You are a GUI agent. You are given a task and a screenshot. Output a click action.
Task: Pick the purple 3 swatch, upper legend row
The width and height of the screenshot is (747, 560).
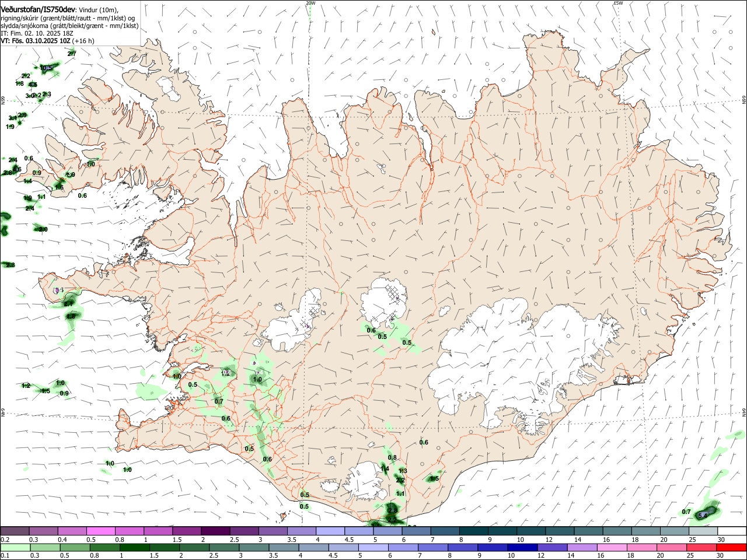point(272,531)
